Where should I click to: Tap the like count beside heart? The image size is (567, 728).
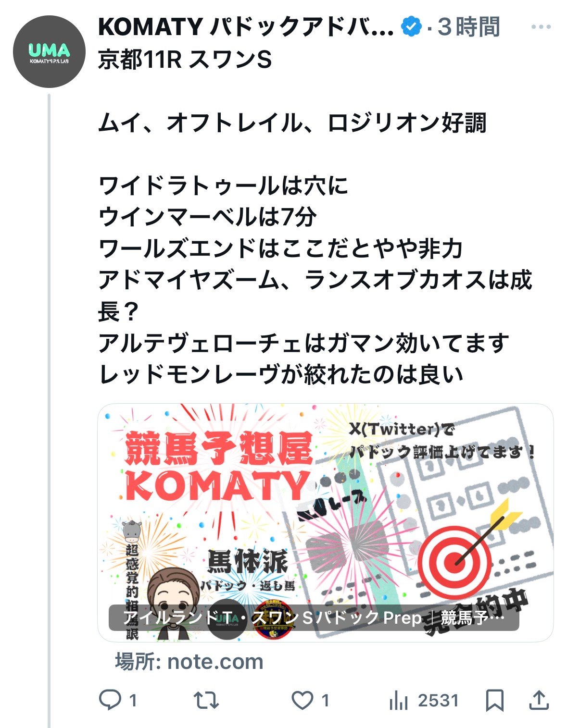pyautogui.click(x=326, y=701)
